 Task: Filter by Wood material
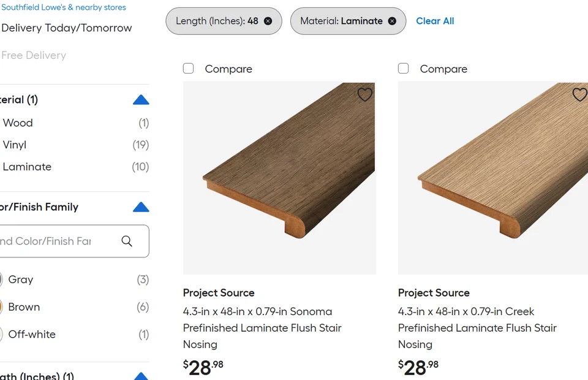18,123
